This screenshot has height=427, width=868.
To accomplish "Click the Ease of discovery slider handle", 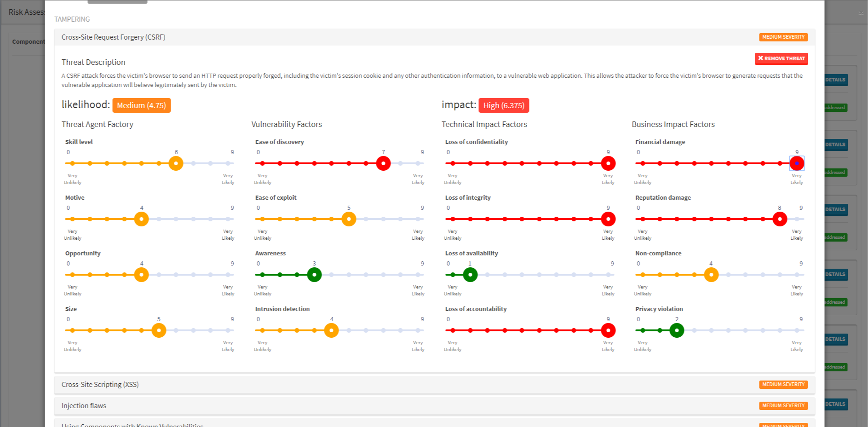I will pos(383,163).
